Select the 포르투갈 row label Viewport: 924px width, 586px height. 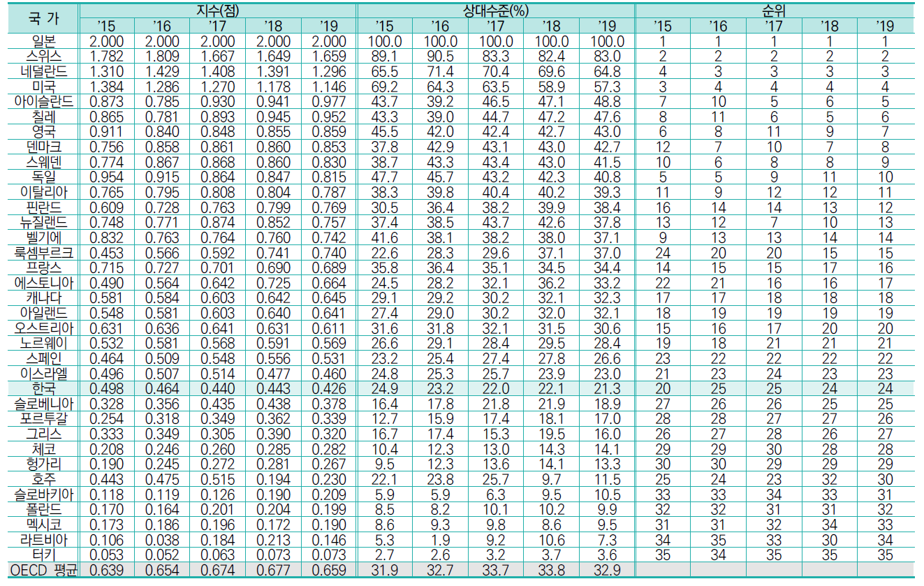pos(43,420)
